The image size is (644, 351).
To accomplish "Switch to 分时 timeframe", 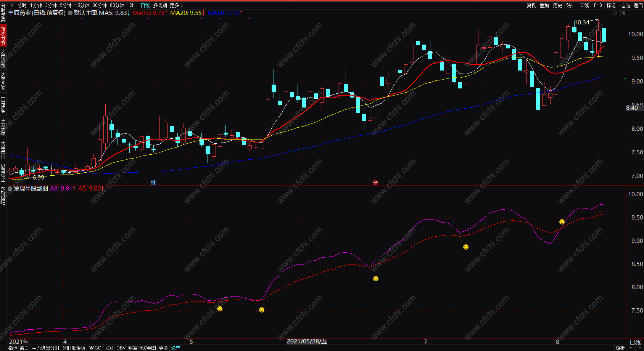I will point(22,5).
